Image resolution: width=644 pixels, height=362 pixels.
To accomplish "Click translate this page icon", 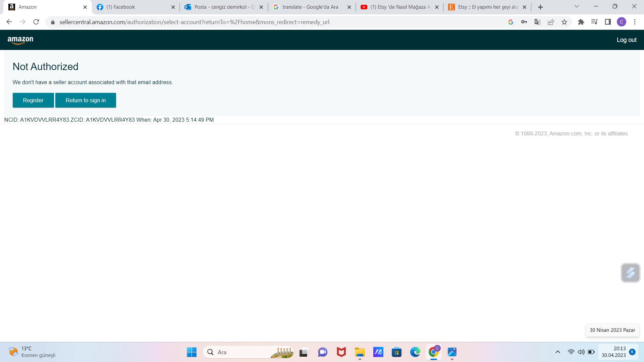I will pyautogui.click(x=537, y=22).
